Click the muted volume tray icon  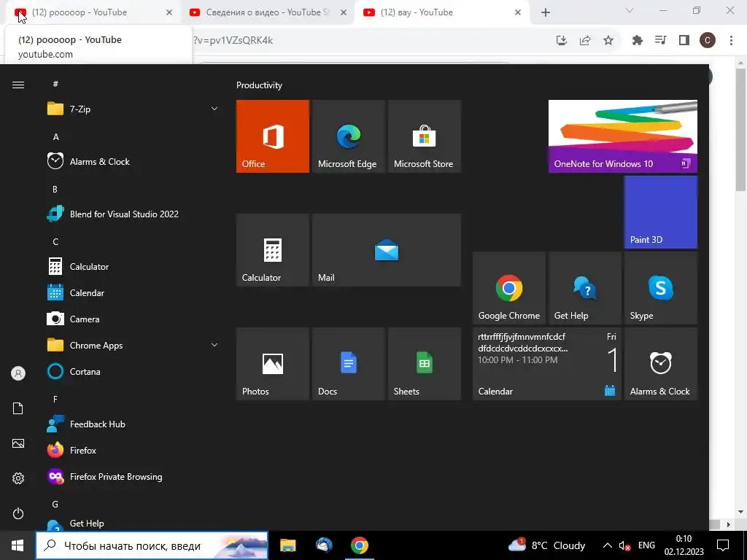pyautogui.click(x=624, y=545)
